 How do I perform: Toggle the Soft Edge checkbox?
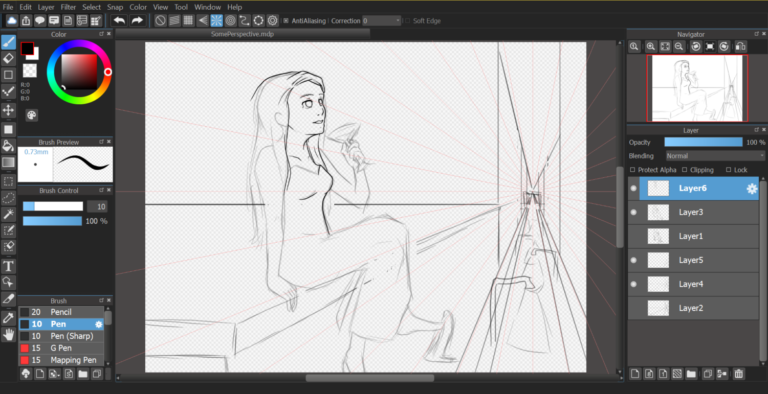pyautogui.click(x=408, y=21)
